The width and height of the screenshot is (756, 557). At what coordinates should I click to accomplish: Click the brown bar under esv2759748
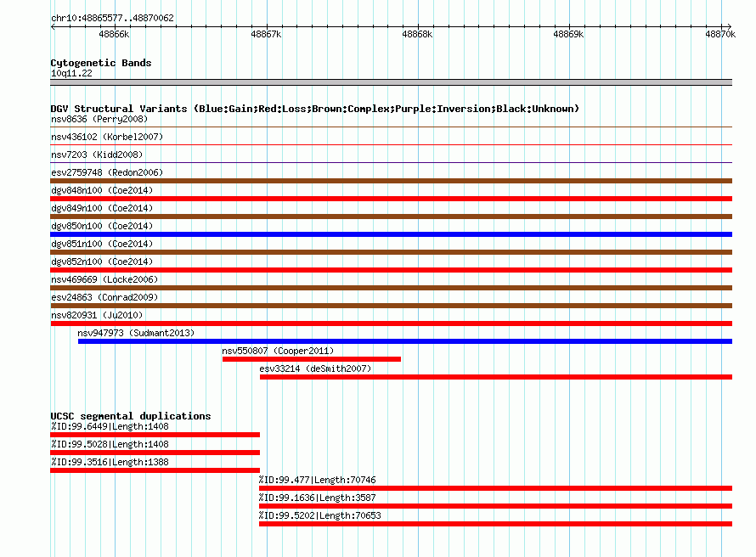391,181
